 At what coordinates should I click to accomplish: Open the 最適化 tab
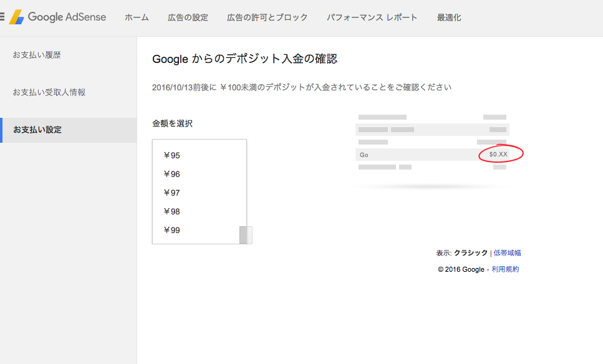coord(449,17)
